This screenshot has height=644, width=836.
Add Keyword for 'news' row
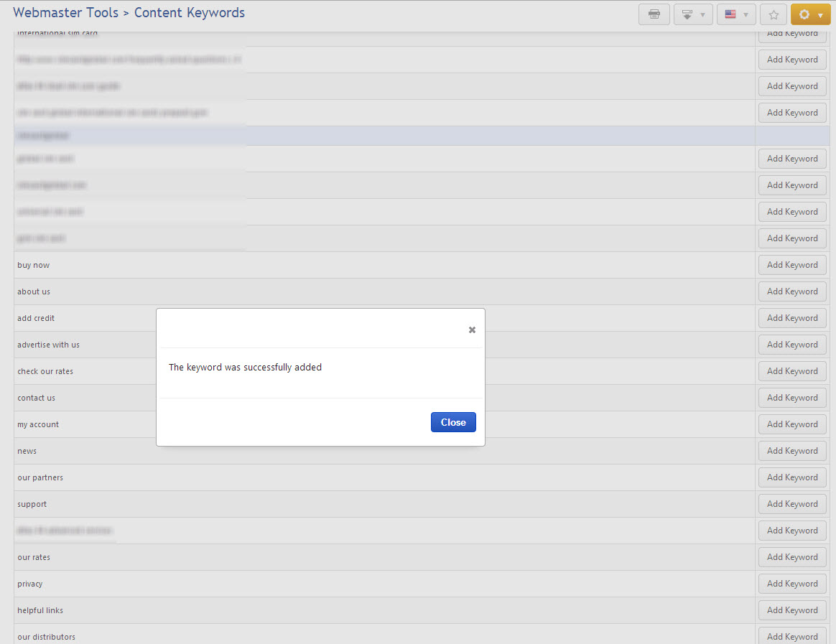[x=792, y=451]
